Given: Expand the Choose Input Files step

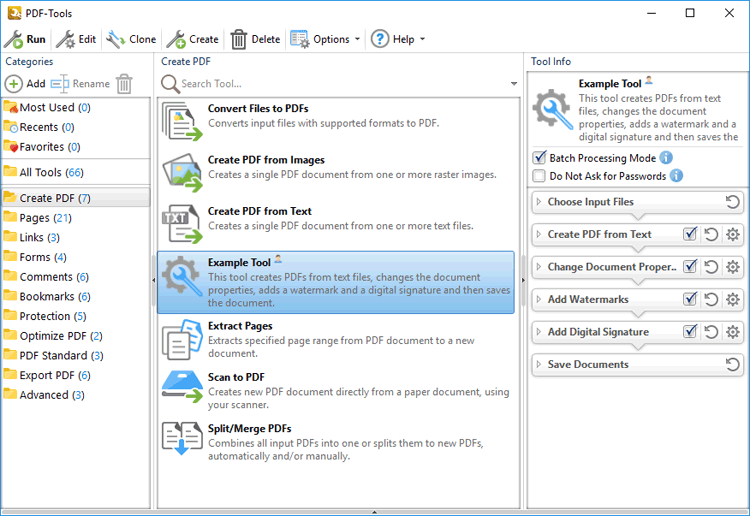Looking at the screenshot, I should pos(539,202).
